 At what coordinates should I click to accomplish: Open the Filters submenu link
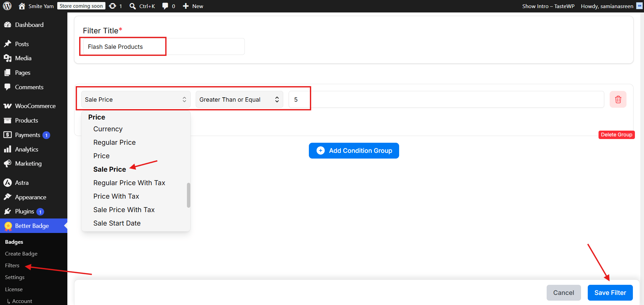12,265
